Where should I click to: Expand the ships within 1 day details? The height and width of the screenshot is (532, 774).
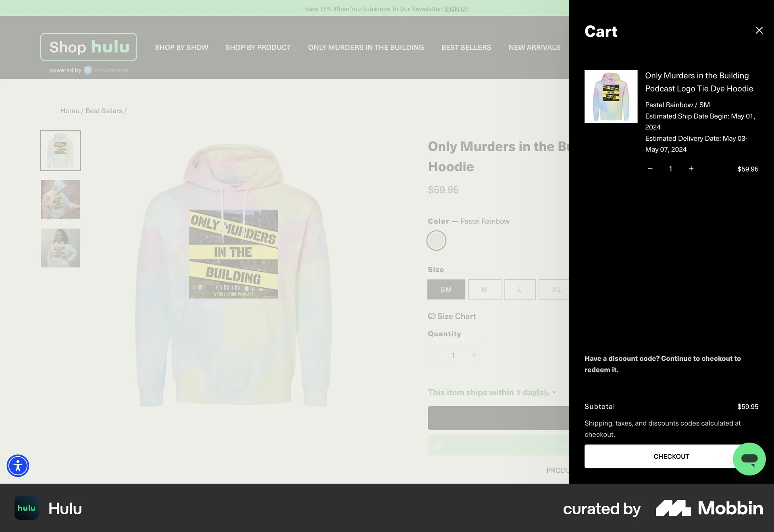(492, 392)
